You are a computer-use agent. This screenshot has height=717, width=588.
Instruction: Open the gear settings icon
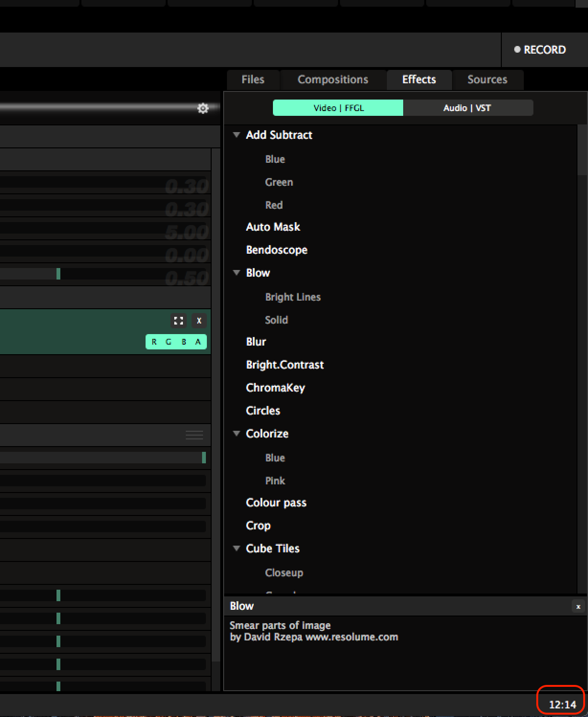(203, 109)
